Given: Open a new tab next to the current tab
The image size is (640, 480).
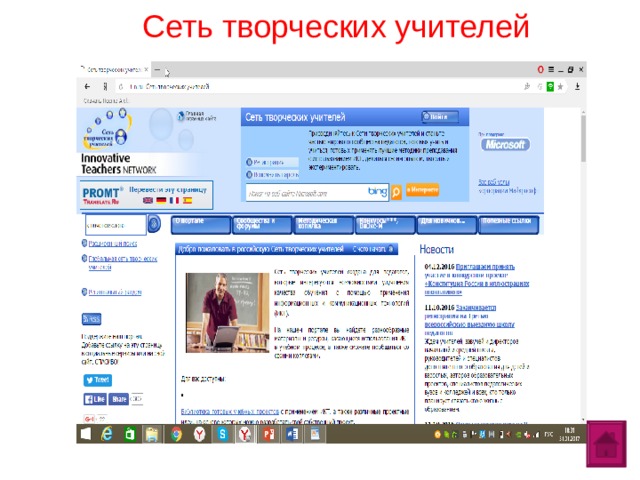Looking at the screenshot, I should pos(158,70).
